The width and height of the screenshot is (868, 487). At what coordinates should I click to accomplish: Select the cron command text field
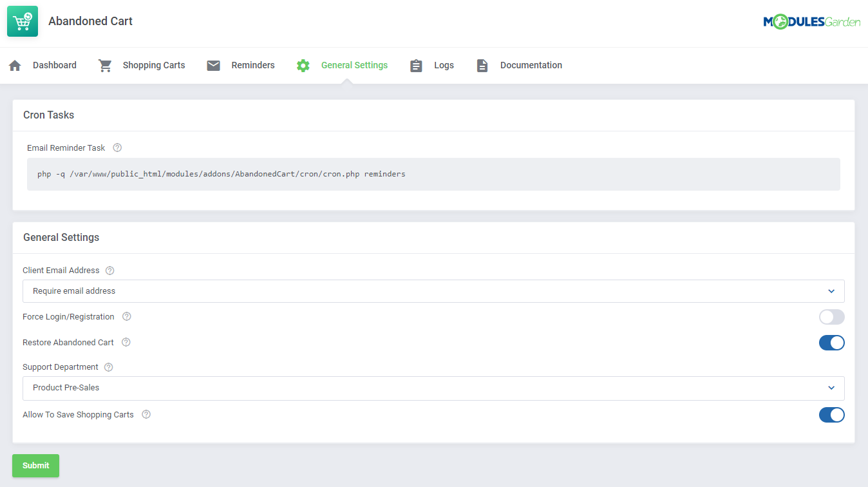click(433, 174)
